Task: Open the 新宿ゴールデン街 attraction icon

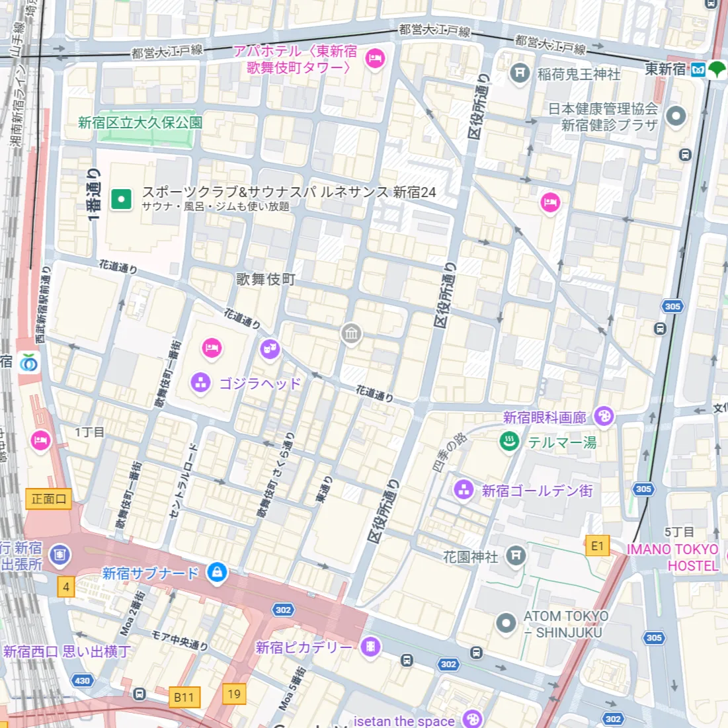Action: 463,489
